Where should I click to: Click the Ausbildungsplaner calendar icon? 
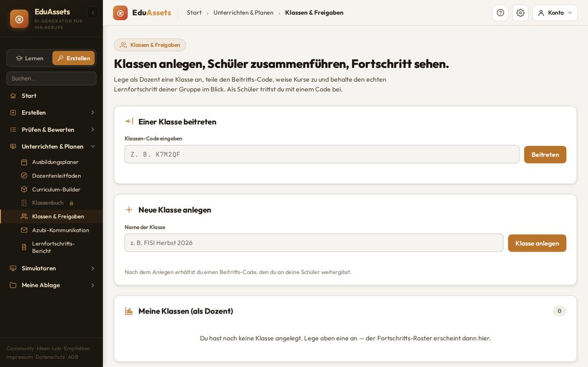pos(24,162)
